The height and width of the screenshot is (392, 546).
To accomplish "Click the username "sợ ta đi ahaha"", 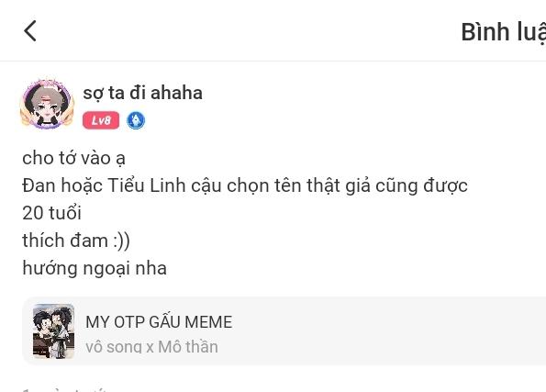I will click(143, 93).
